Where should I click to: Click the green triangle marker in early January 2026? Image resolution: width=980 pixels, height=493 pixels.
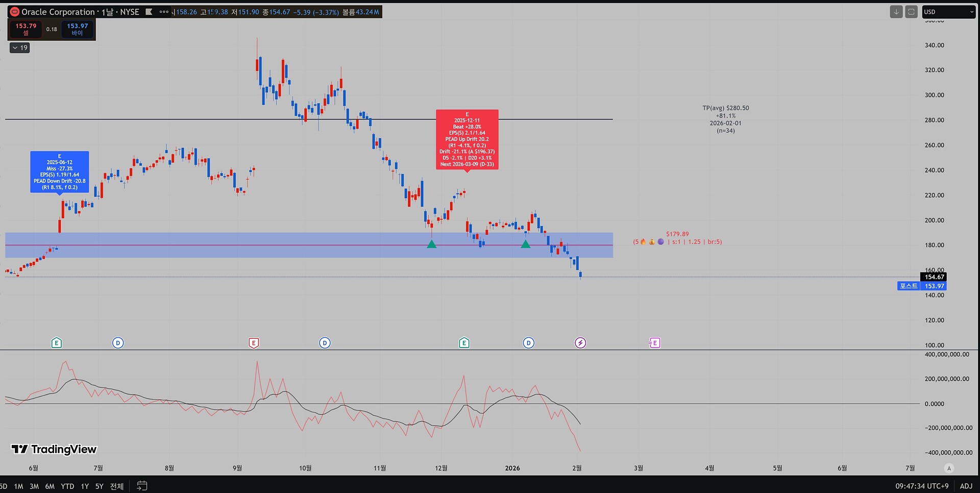(x=525, y=244)
